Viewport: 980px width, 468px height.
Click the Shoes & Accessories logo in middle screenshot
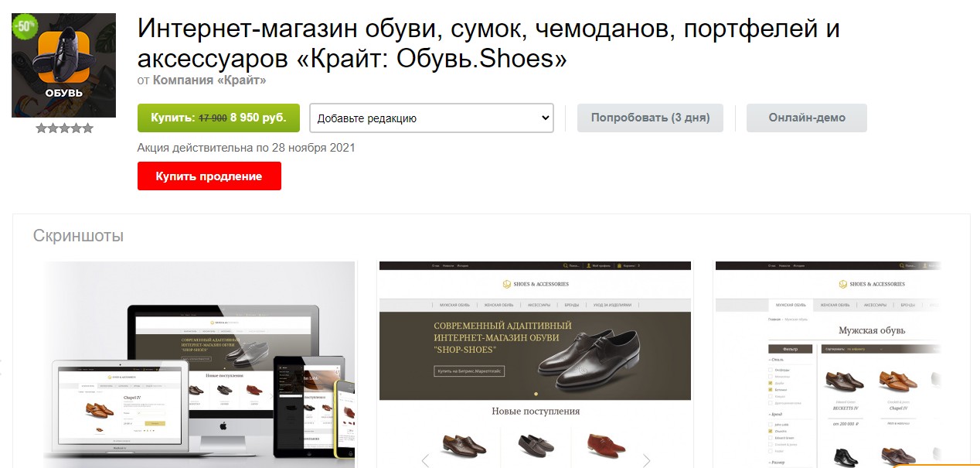(x=536, y=284)
